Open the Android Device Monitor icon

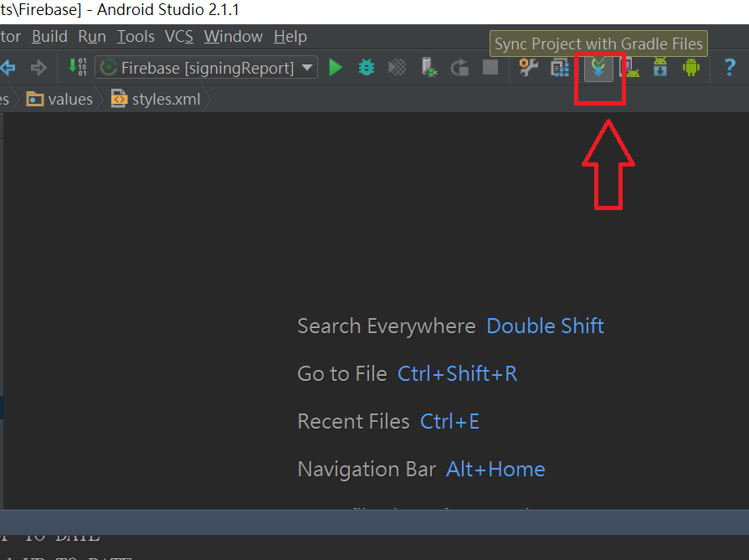tap(690, 68)
